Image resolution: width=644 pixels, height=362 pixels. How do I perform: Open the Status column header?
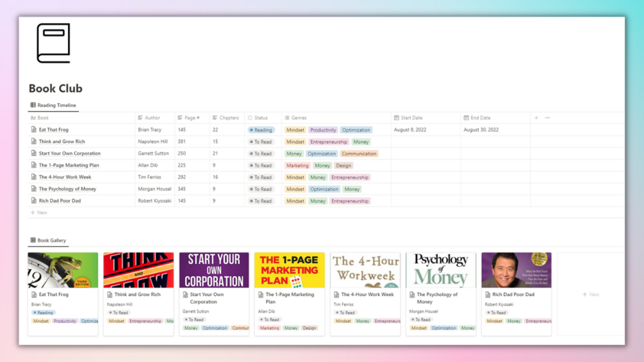258,118
